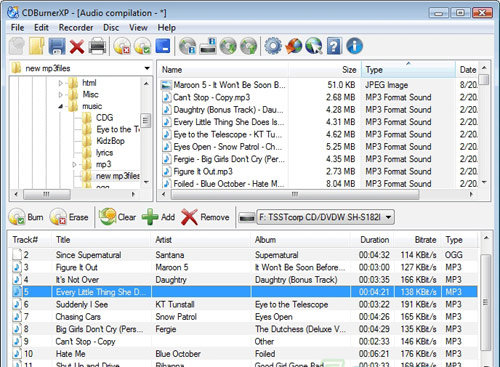This screenshot has height=367, width=500.
Task: Click the red X delete toolbar icon
Action: (x=77, y=46)
